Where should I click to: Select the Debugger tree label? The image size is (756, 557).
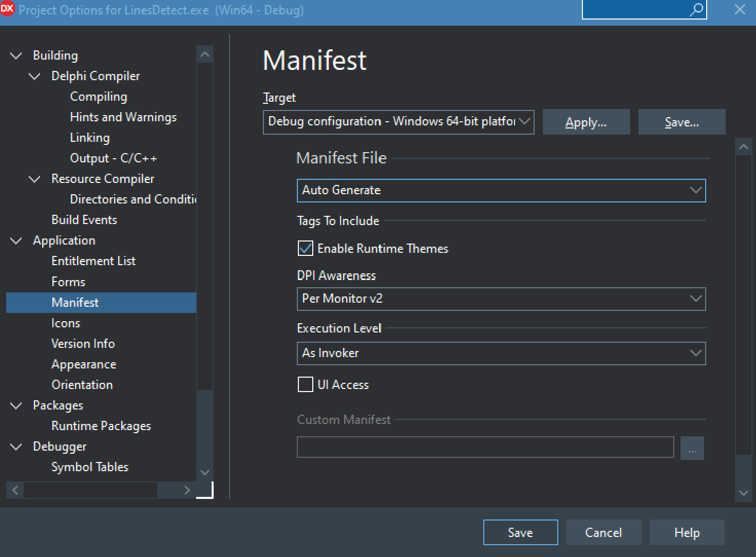(60, 447)
